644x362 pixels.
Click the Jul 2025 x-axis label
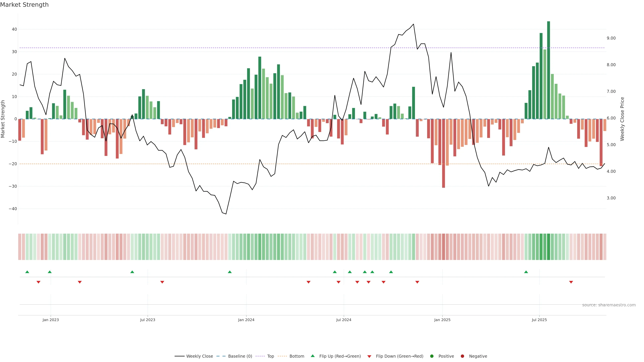[x=539, y=320]
